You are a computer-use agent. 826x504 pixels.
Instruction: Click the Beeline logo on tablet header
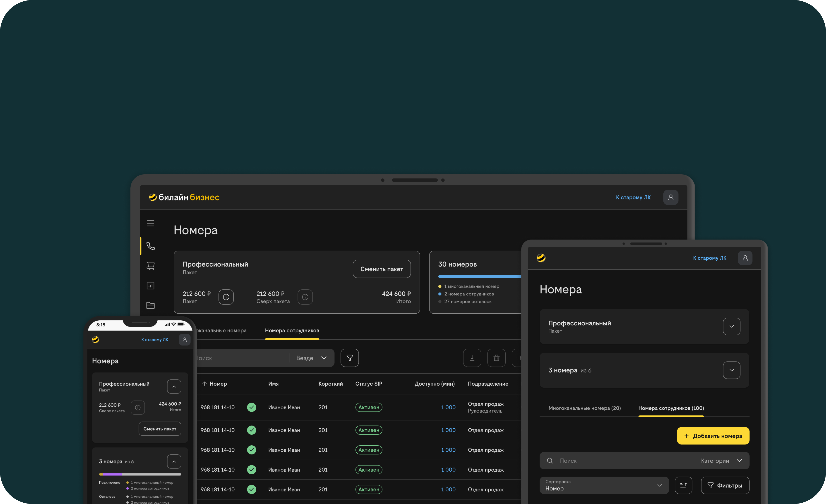coord(541,258)
